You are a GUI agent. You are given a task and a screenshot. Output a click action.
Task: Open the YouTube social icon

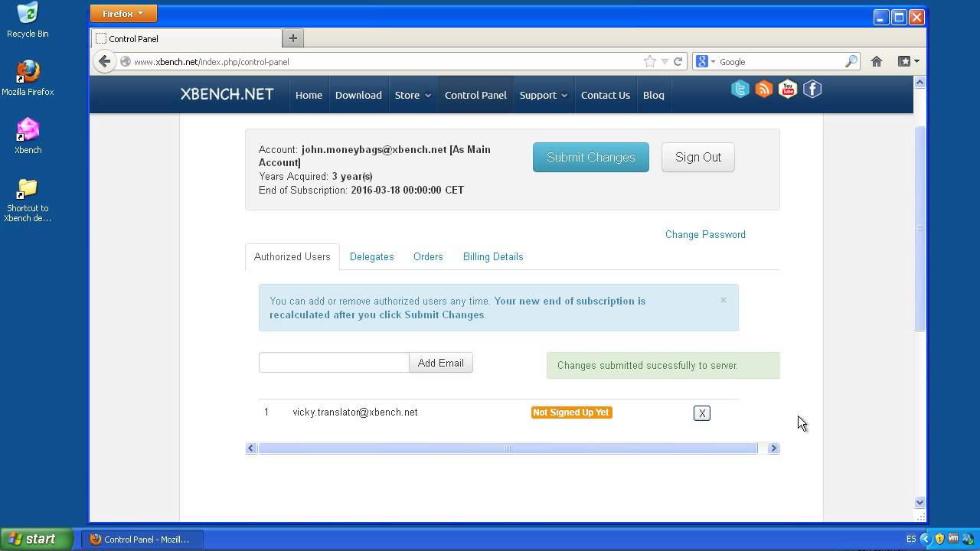788,90
